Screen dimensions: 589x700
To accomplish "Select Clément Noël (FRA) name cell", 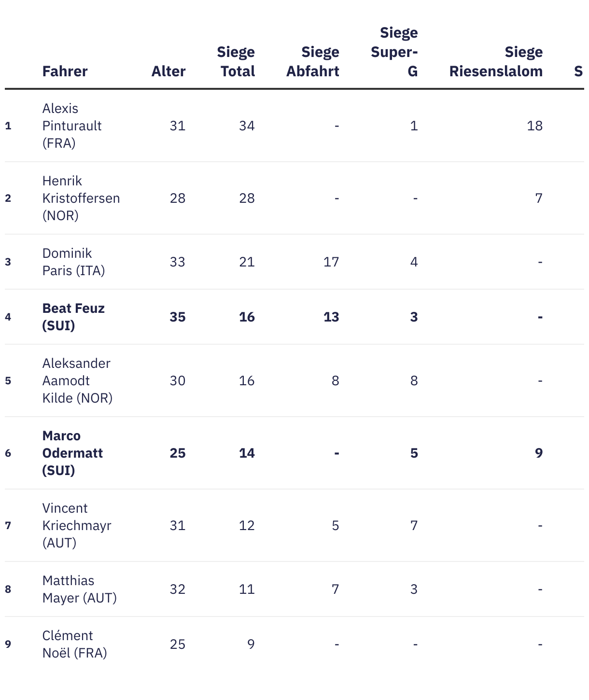I will coord(74,644).
